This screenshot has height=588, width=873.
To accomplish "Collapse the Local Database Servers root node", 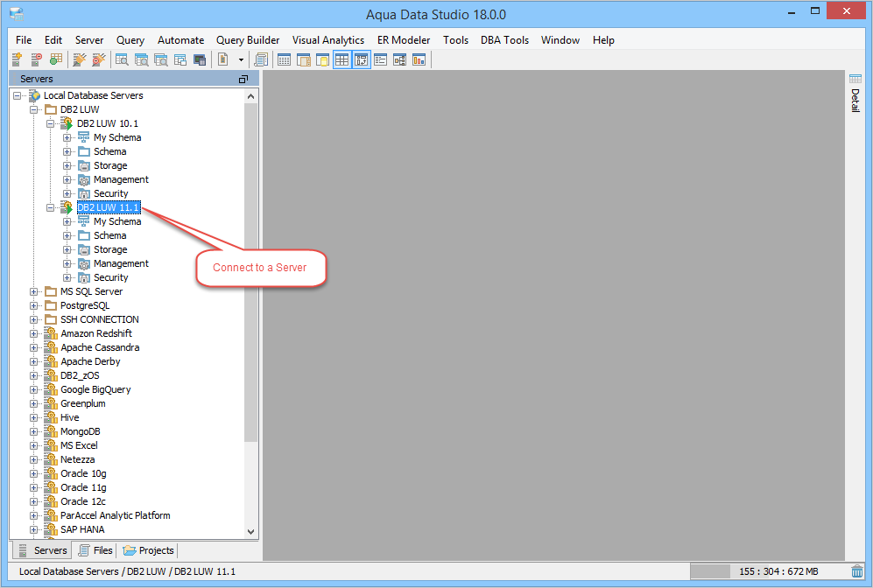I will (18, 95).
